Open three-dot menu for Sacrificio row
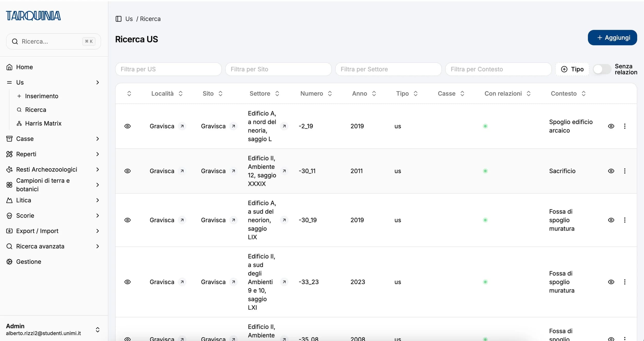This screenshot has height=341, width=644. pyautogui.click(x=625, y=171)
